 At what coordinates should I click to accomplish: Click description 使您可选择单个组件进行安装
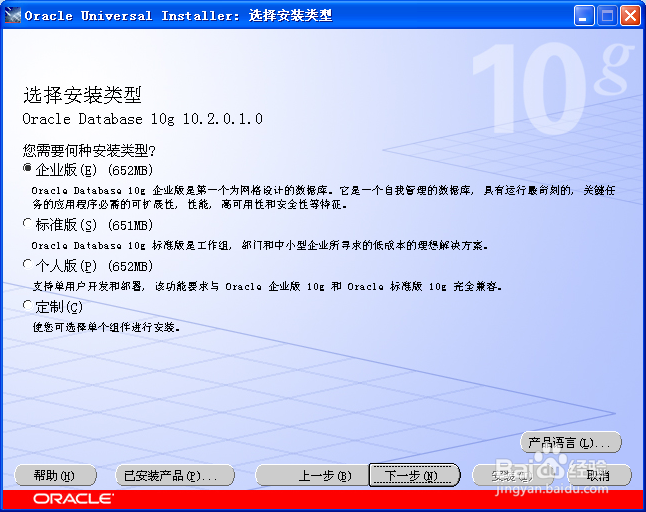click(106, 327)
